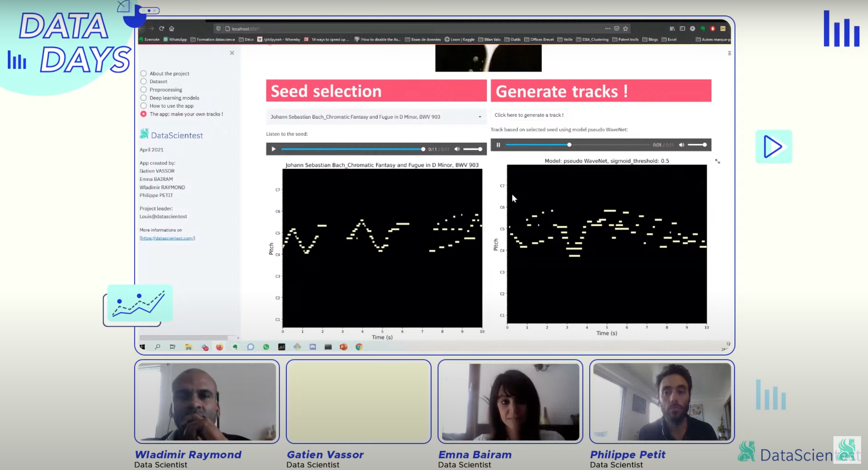868x470 pixels.
Task: Open terminal window from taskbar
Action: pos(328,347)
